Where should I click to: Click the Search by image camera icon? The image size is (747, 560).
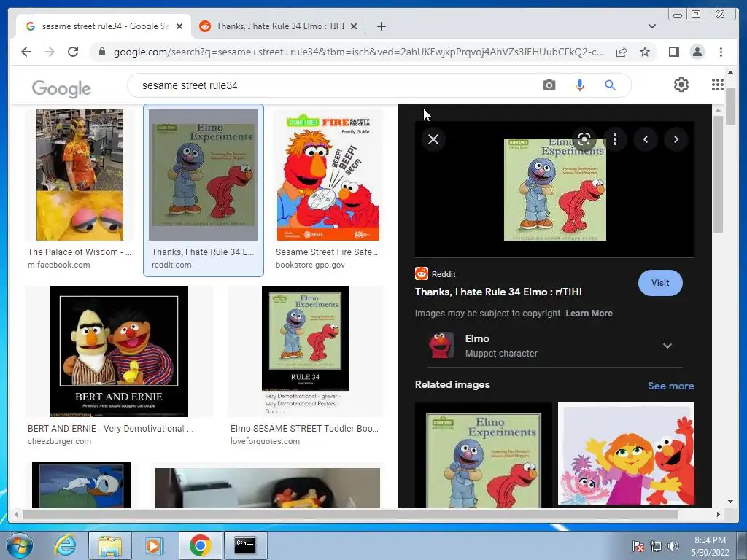549,85
